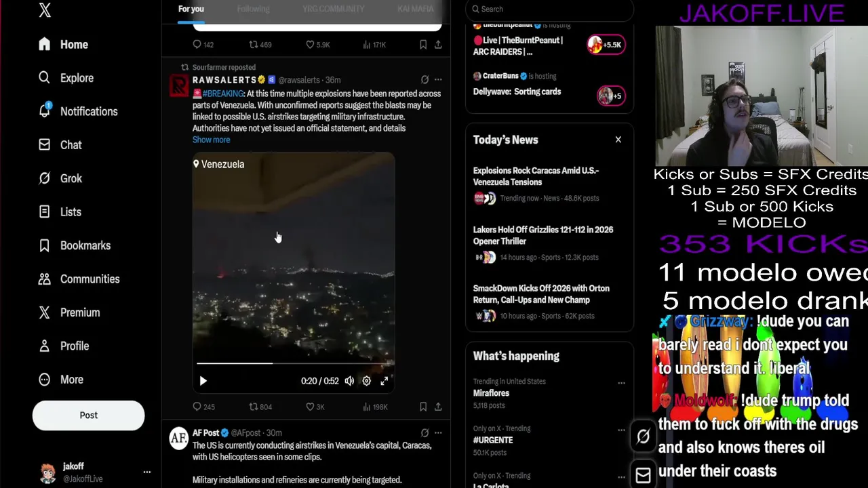This screenshot has width=868, height=488.
Task: Click the Venezuela location tag on video
Action: click(x=218, y=164)
